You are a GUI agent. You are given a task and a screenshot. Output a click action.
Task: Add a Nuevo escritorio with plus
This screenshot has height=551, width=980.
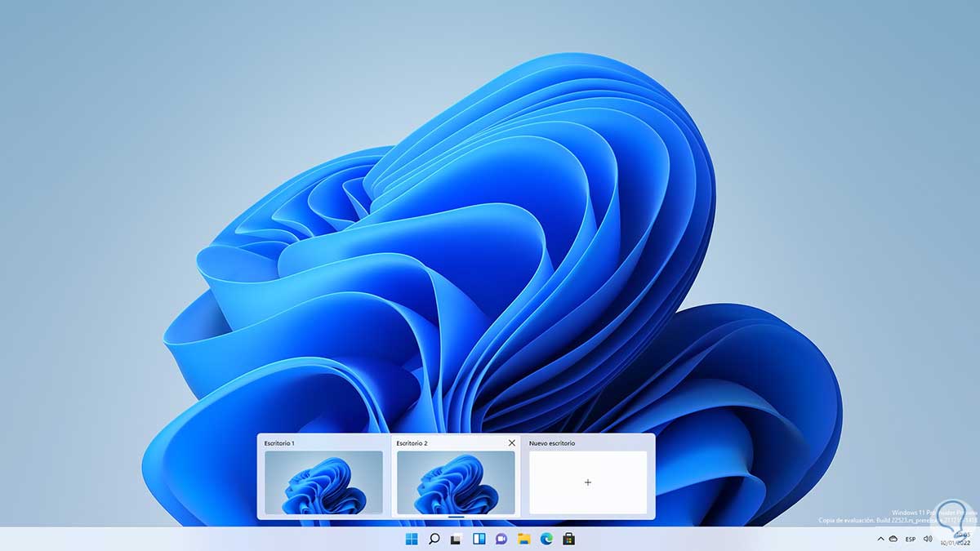(x=588, y=482)
